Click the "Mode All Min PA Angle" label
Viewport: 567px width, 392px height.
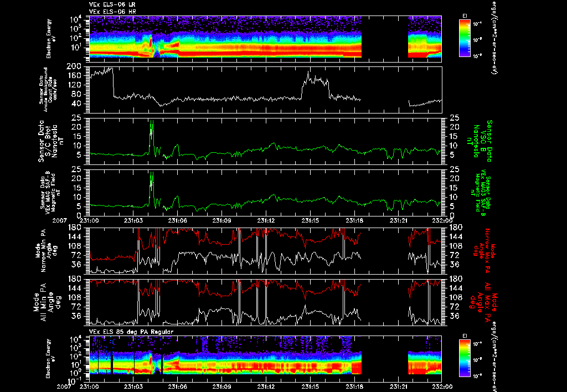point(47,302)
